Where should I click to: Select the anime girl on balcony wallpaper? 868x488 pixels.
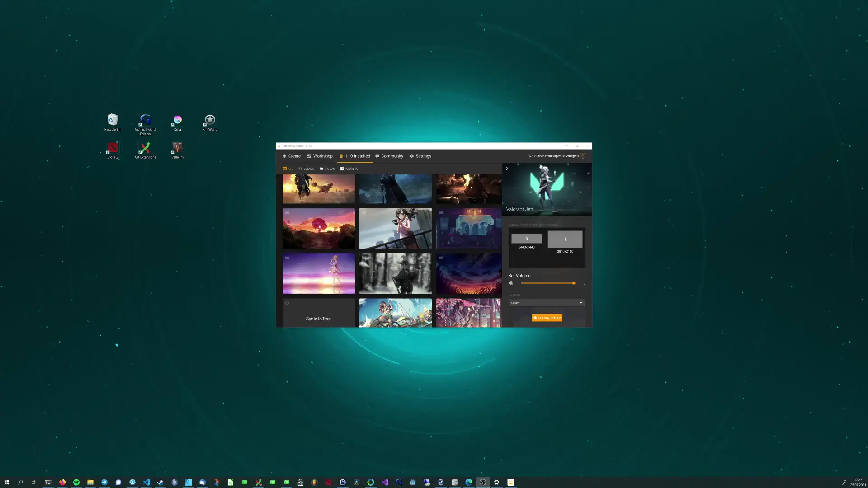(x=396, y=228)
